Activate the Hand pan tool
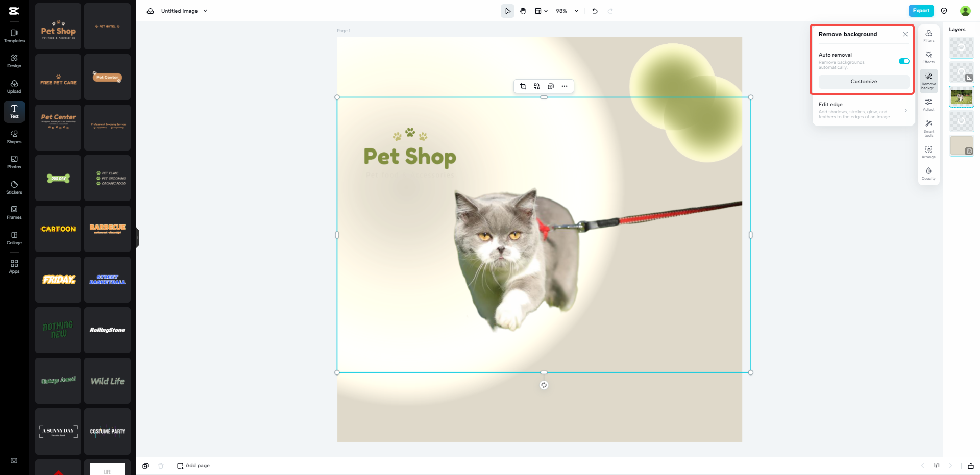This screenshot has width=980, height=475. (523, 11)
